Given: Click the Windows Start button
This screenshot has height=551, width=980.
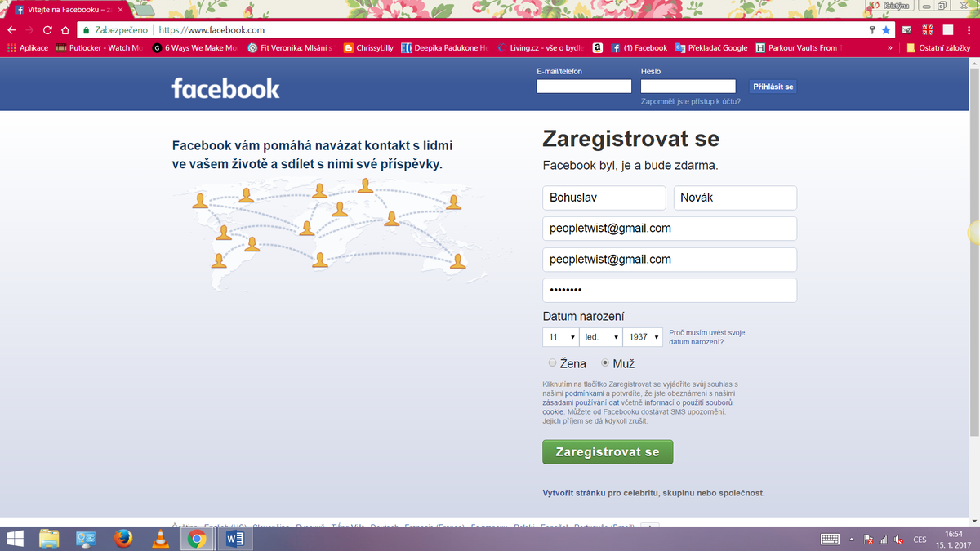Looking at the screenshot, I should (15, 539).
